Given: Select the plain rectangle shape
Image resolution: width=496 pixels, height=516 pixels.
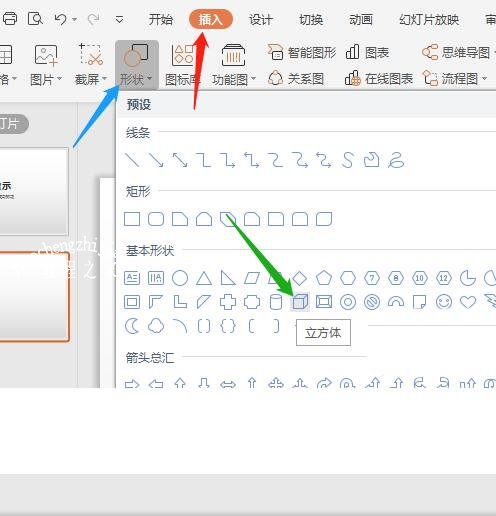Looking at the screenshot, I should [x=132, y=219].
